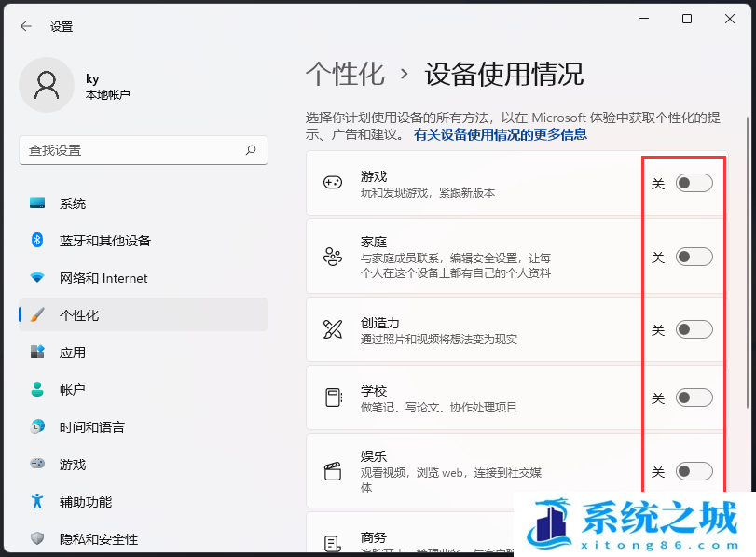Open 帐户 settings category
The width and height of the screenshot is (756, 557).
[x=144, y=389]
